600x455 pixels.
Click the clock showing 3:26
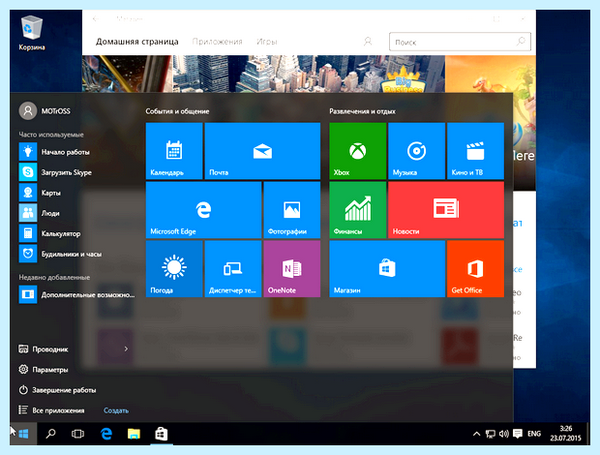point(566,434)
